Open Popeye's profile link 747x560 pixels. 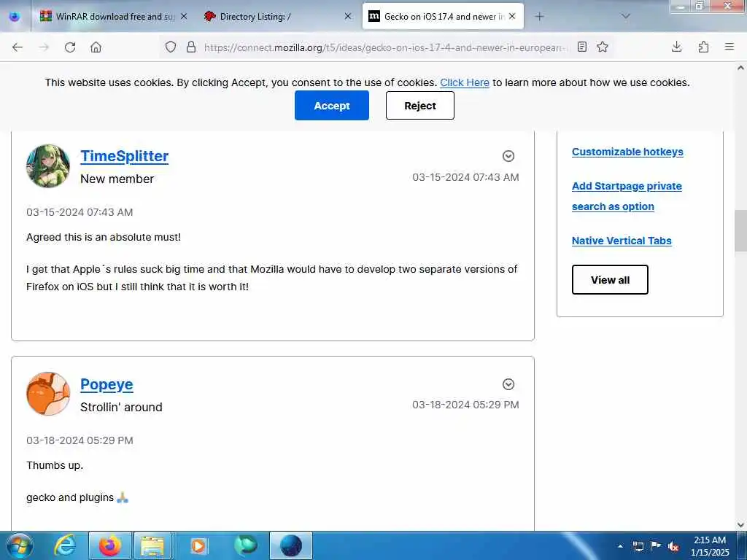pos(107,384)
